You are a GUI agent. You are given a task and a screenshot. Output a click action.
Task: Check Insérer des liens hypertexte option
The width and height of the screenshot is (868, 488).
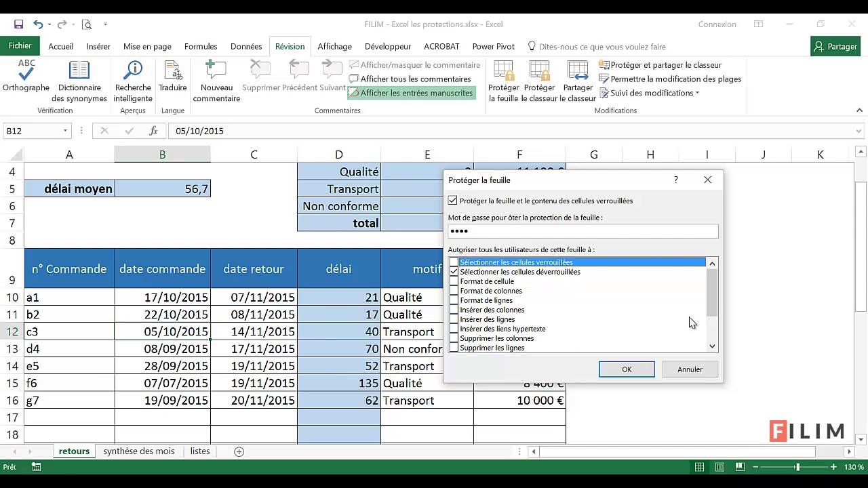(454, 329)
